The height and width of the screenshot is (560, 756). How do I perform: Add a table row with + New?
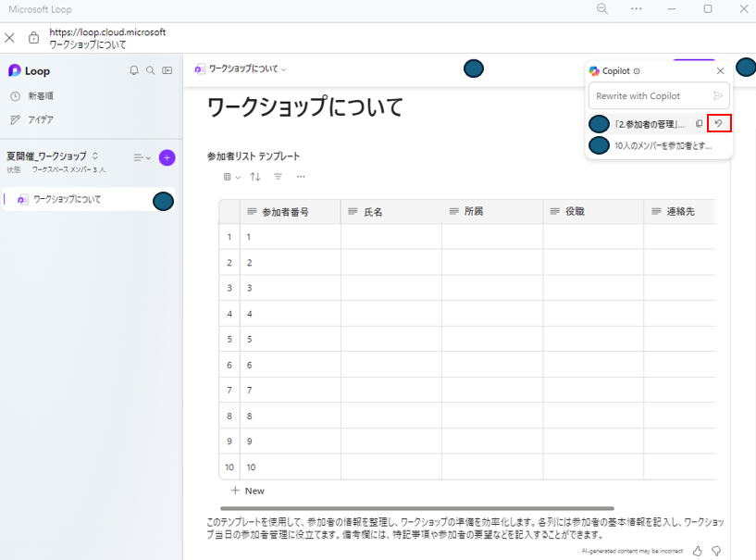(246, 491)
